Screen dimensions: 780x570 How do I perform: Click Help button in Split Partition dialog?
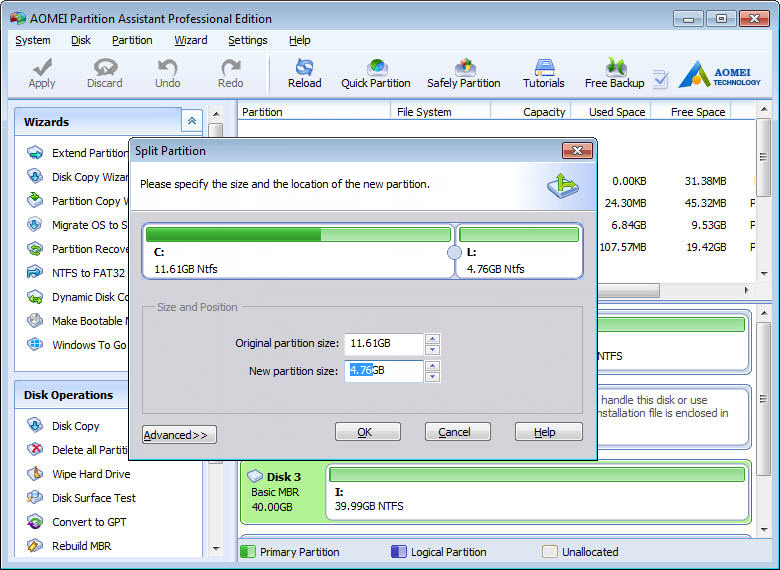coord(548,432)
